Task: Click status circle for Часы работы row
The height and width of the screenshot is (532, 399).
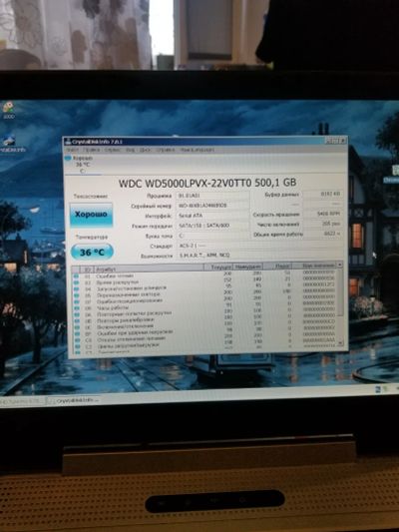Action: [x=76, y=308]
